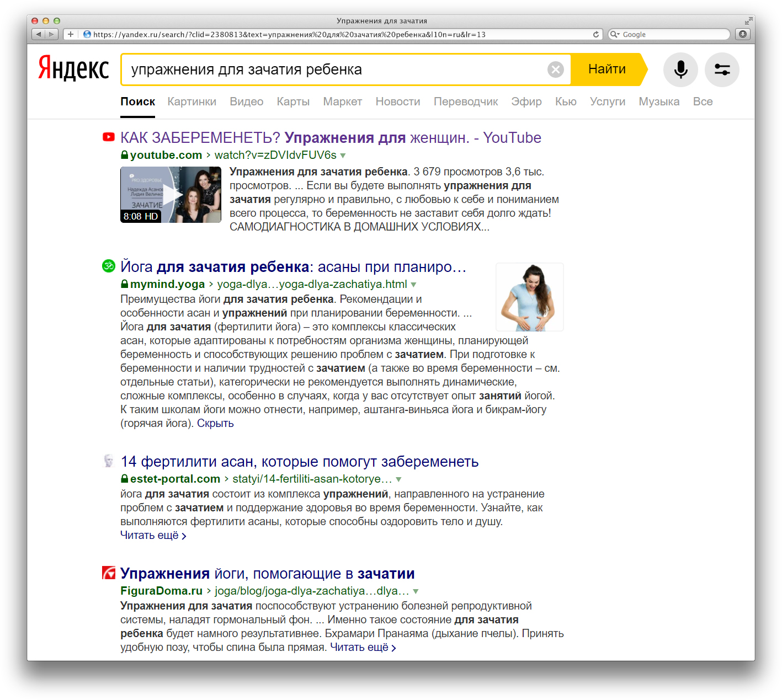Click the address bar URL
This screenshot has width=782, height=700.
click(289, 34)
